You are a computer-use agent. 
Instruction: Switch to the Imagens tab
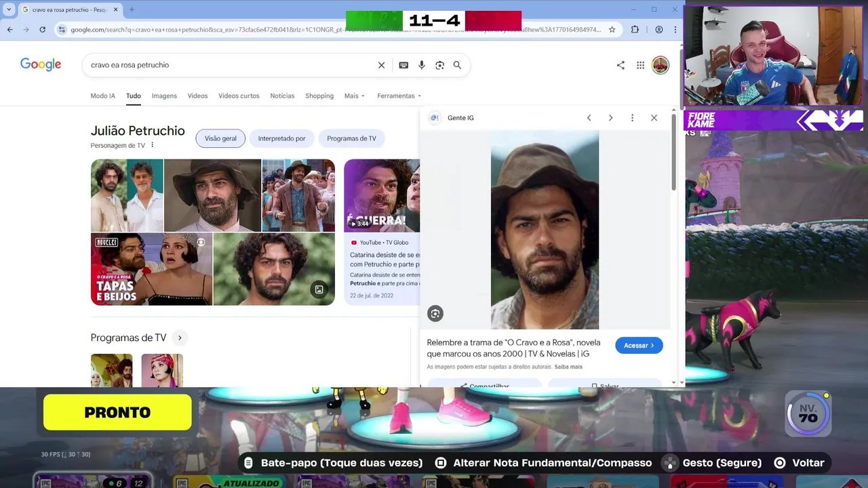[164, 96]
